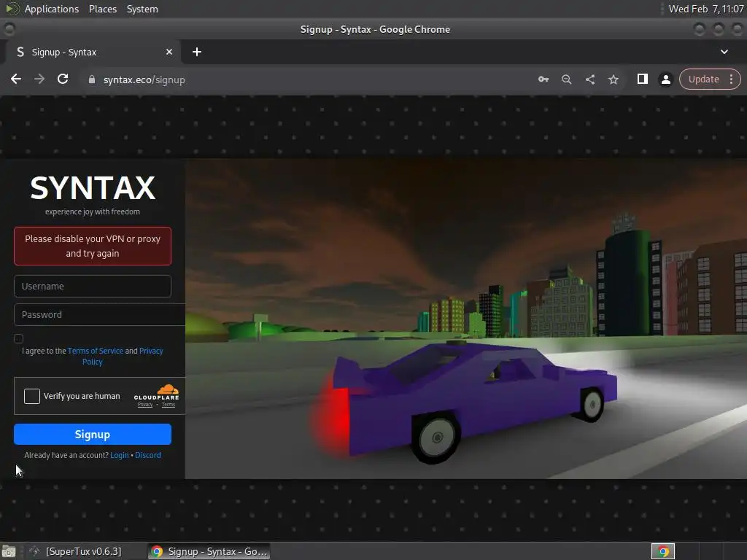Follow the Login link

pyautogui.click(x=119, y=455)
